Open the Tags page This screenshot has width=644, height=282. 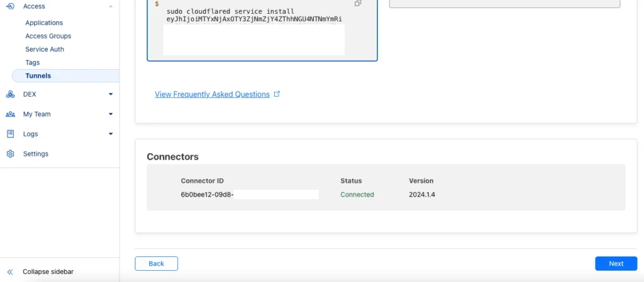(x=33, y=63)
